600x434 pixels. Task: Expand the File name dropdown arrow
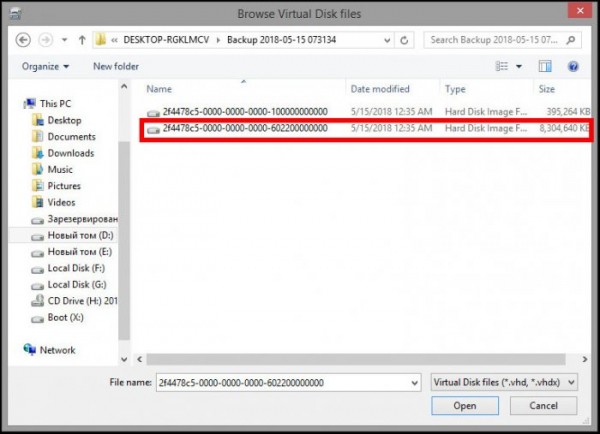(414, 383)
